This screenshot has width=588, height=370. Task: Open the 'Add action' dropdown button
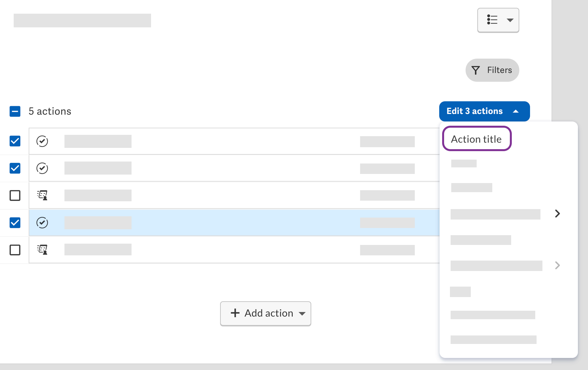[266, 313]
